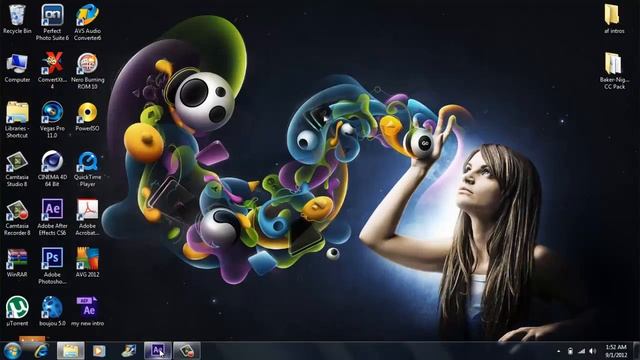The width and height of the screenshot is (640, 360).
Task: Select the Adobe Acrobat desktop shortcut
Action: click(87, 218)
